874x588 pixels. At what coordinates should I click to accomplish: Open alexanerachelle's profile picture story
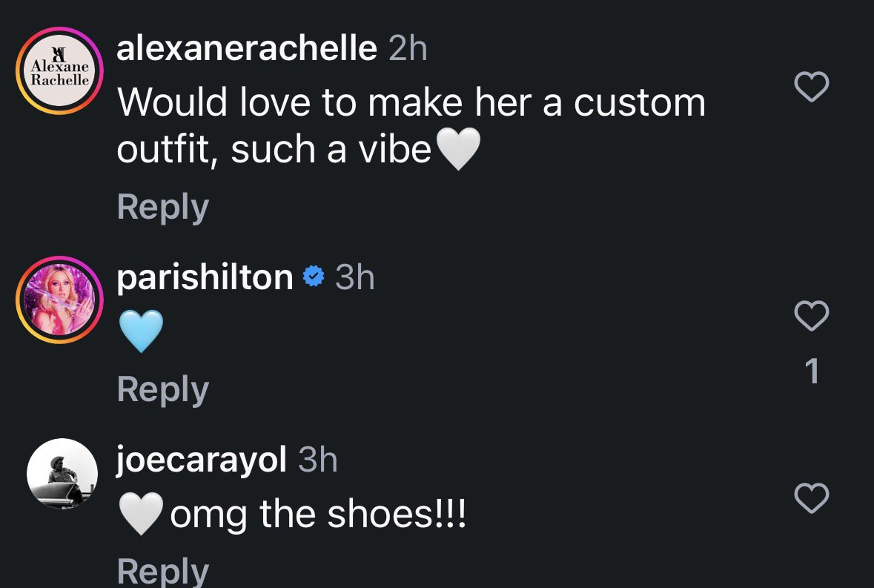[x=59, y=70]
